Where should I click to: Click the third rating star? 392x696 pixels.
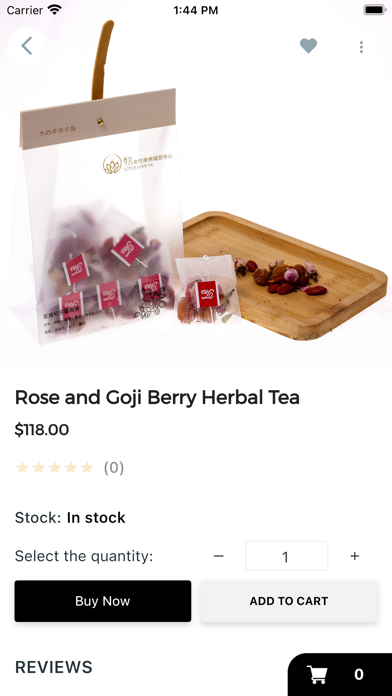[x=55, y=467]
